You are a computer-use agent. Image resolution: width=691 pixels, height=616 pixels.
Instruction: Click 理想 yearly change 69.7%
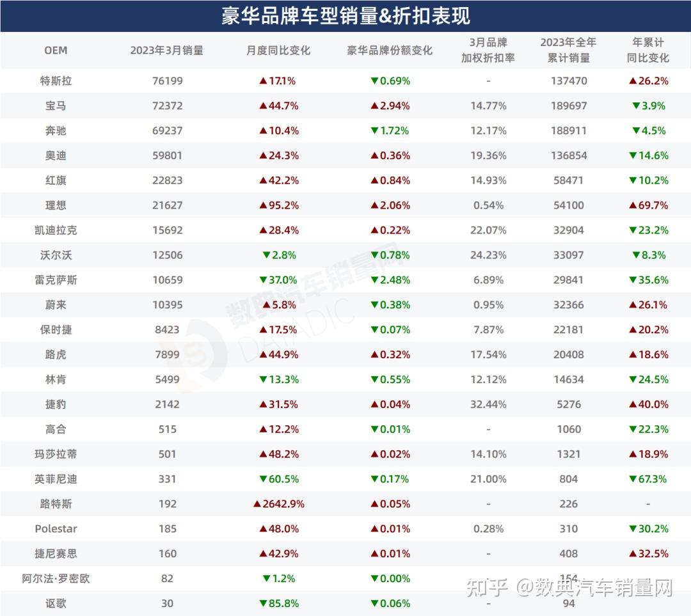click(x=649, y=205)
